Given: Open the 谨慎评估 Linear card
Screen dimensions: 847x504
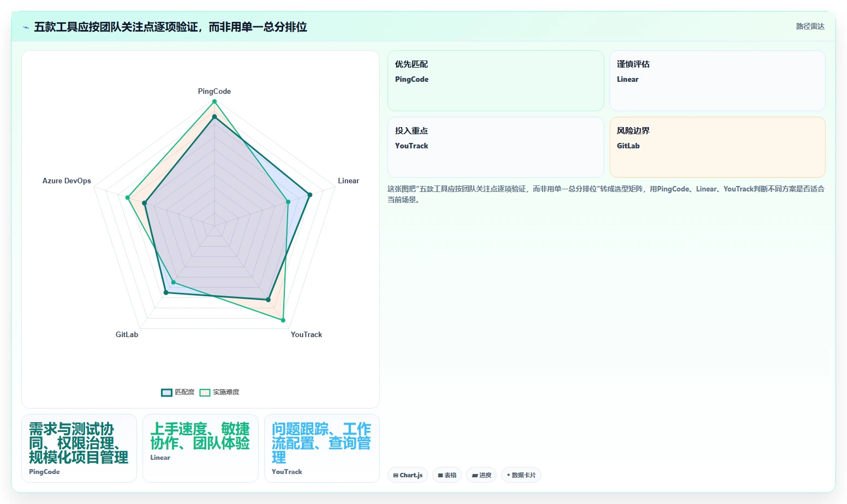Looking at the screenshot, I should [717, 81].
